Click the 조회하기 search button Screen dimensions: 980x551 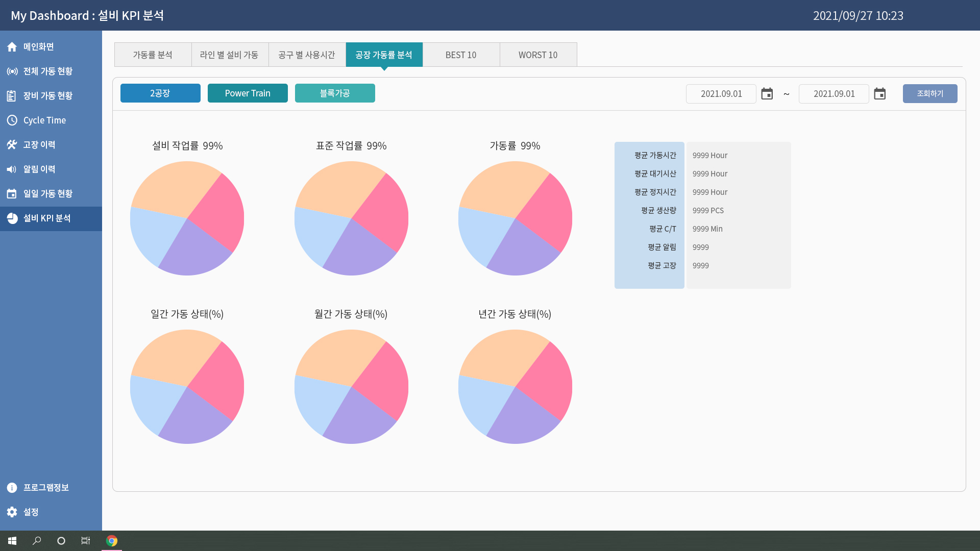(930, 94)
